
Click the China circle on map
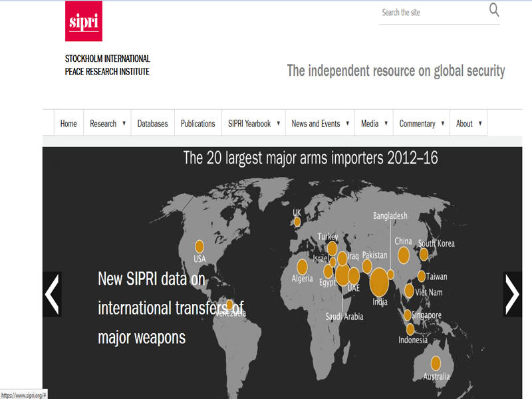(x=403, y=255)
